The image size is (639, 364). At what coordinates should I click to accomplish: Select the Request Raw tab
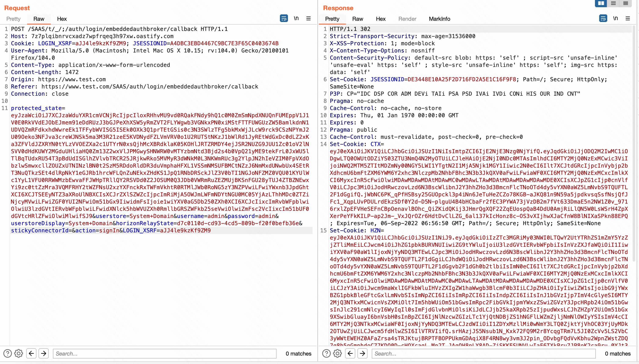(x=39, y=19)
